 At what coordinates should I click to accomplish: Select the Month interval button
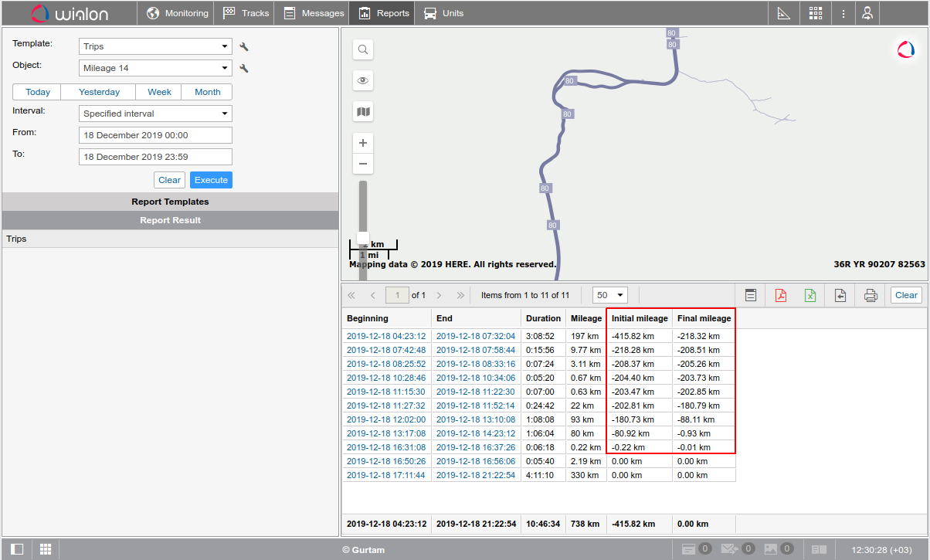pos(207,92)
